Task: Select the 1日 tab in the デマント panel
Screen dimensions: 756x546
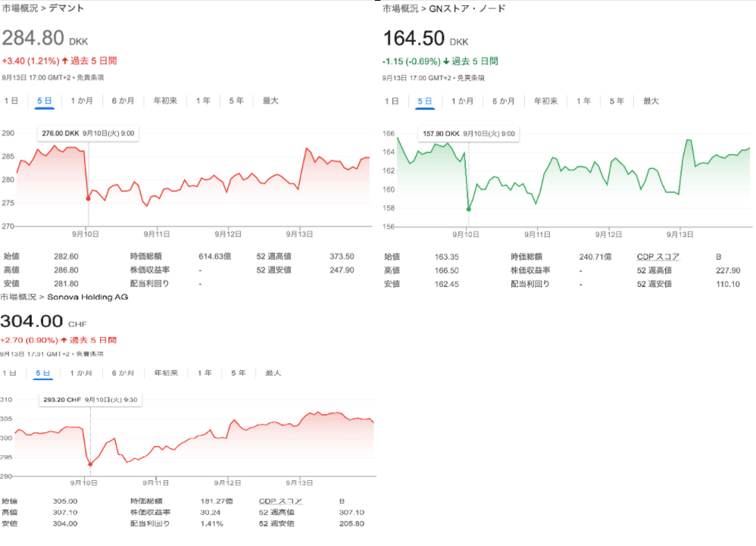Action: 11,101
